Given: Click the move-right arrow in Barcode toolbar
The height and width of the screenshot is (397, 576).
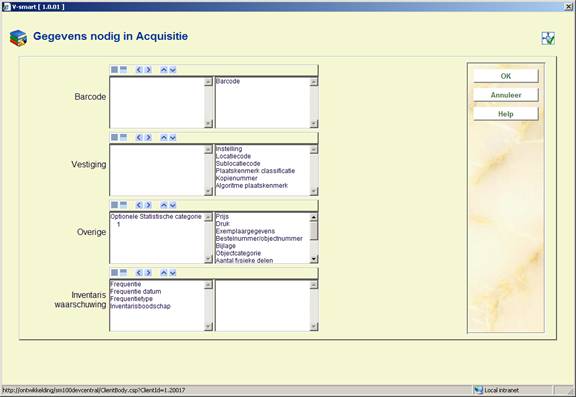Looking at the screenshot, I should [x=148, y=69].
